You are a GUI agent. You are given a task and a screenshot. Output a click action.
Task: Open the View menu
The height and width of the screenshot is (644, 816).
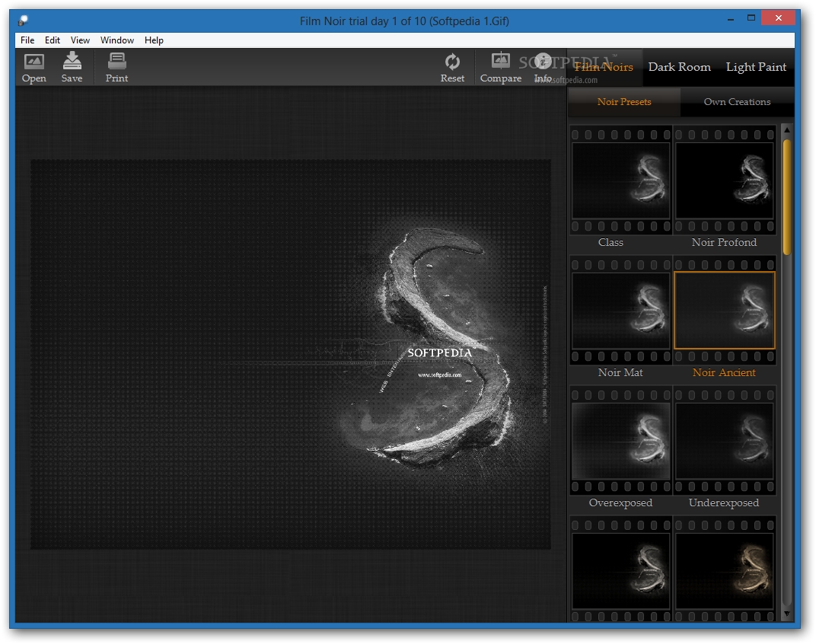(80, 40)
